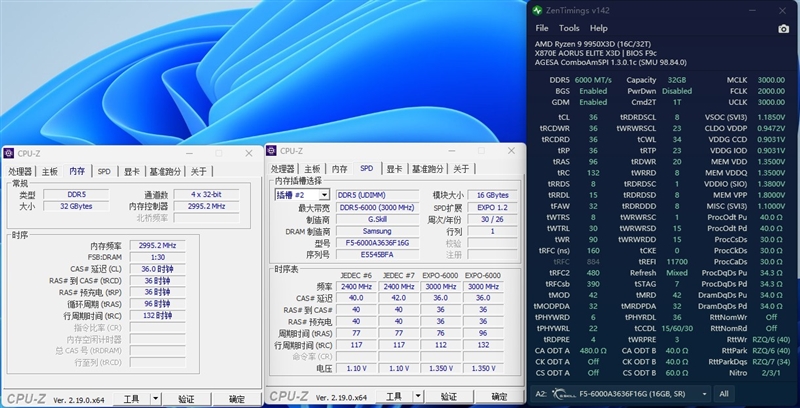Close the right CPU-Z window
800x408 pixels.
tap(511, 151)
